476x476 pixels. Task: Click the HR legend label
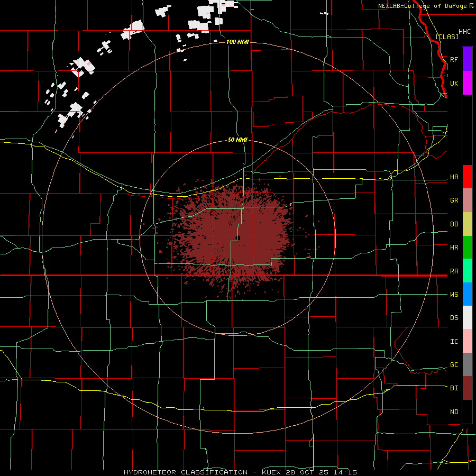[x=454, y=247]
